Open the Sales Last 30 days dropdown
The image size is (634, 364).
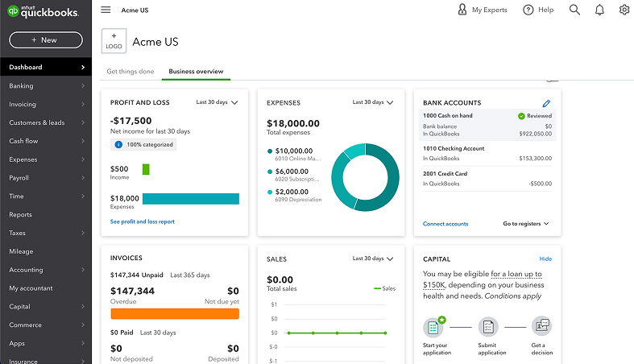click(x=373, y=259)
